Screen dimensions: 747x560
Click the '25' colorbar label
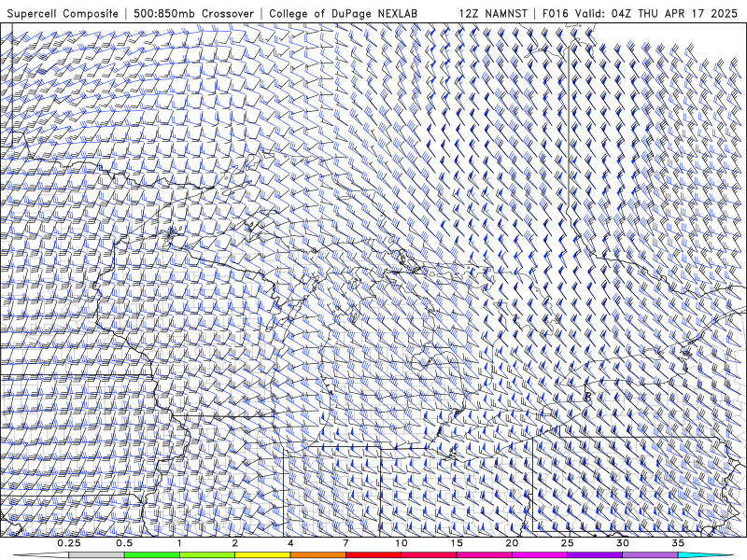pos(567,543)
